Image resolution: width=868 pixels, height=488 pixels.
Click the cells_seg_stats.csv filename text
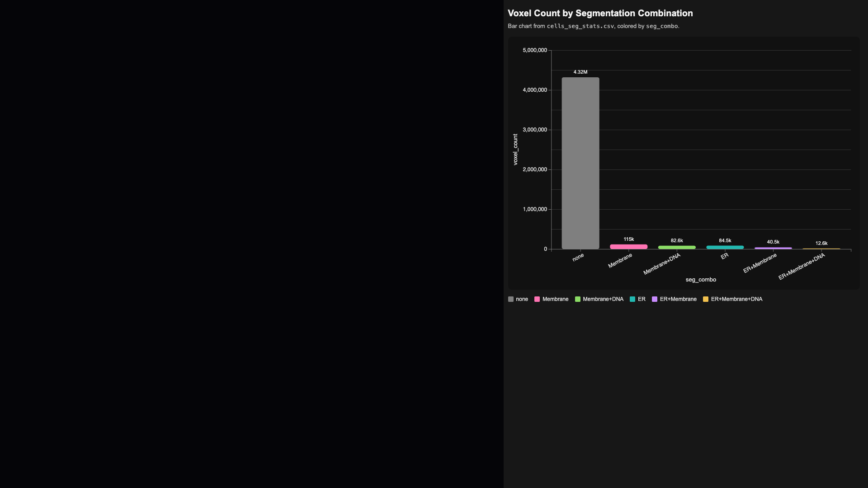[580, 26]
